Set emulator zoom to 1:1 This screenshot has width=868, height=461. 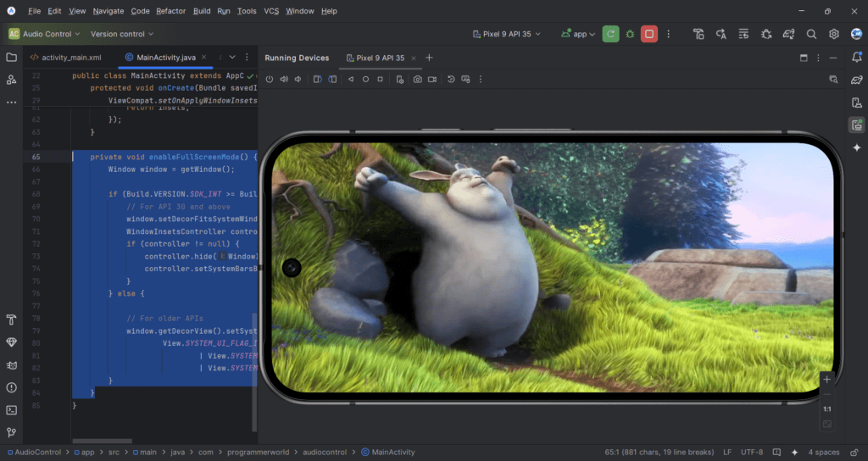pos(827,409)
